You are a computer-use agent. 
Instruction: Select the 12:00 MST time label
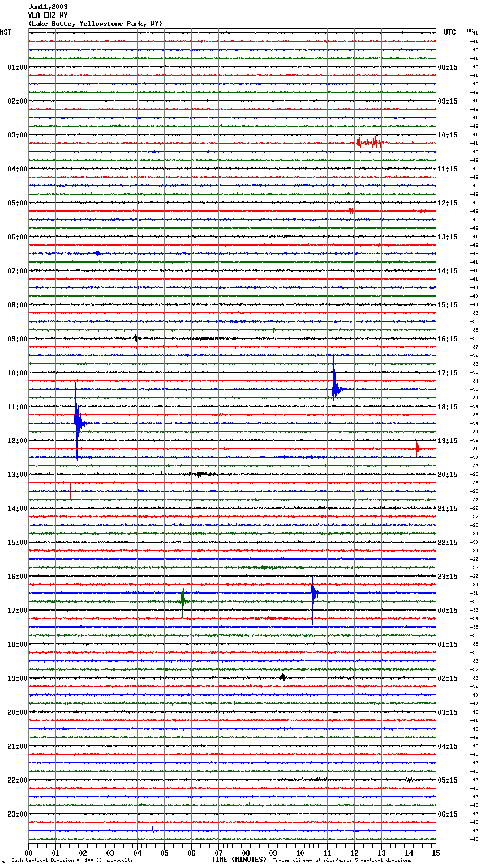point(17,441)
